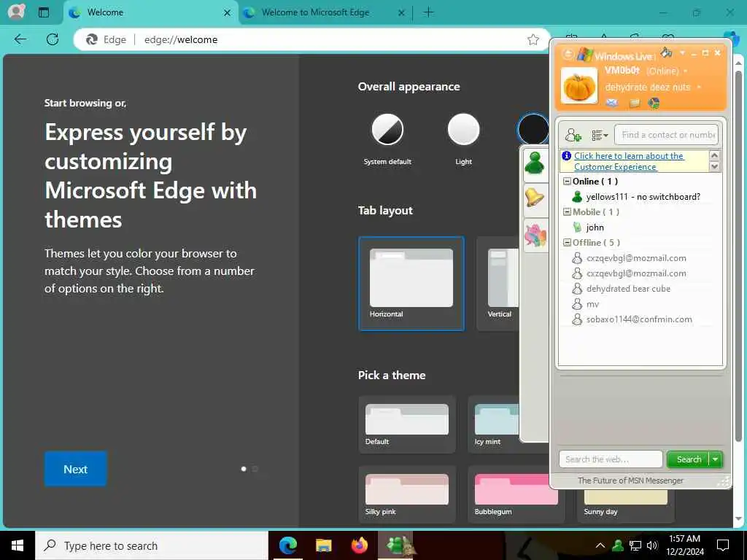Open the personal message dropdown arrow
The height and width of the screenshot is (560, 747).
(699, 87)
